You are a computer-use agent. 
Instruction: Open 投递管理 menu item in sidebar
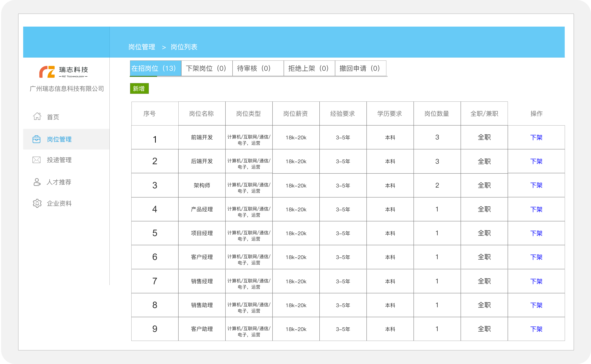click(x=59, y=160)
